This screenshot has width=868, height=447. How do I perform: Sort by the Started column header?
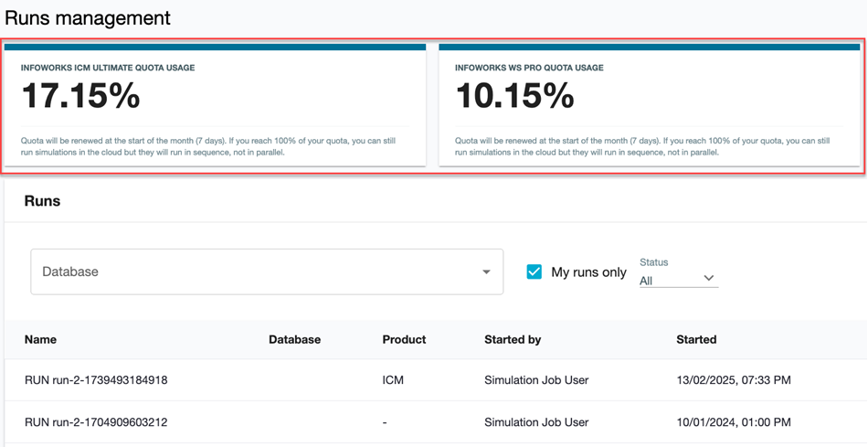[x=696, y=339]
